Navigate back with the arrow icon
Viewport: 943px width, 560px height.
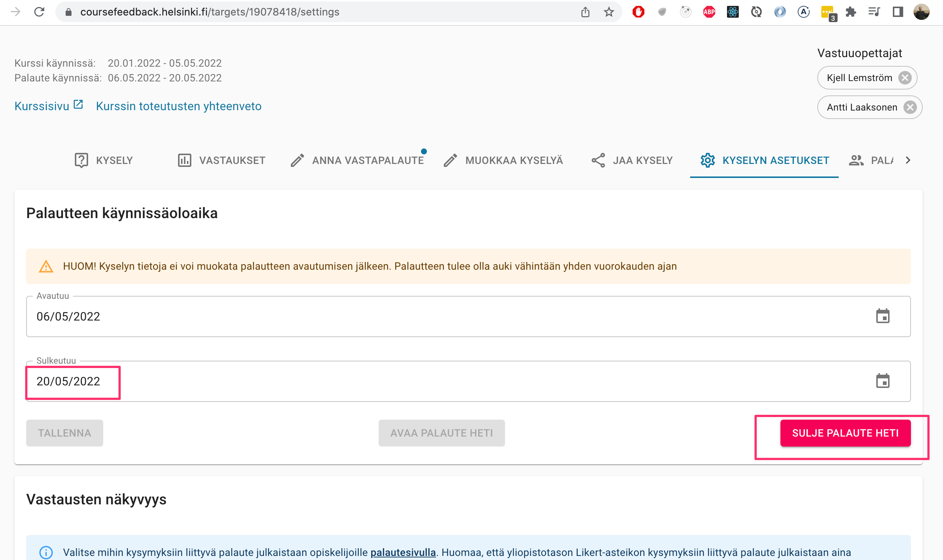pyautogui.click(x=15, y=12)
